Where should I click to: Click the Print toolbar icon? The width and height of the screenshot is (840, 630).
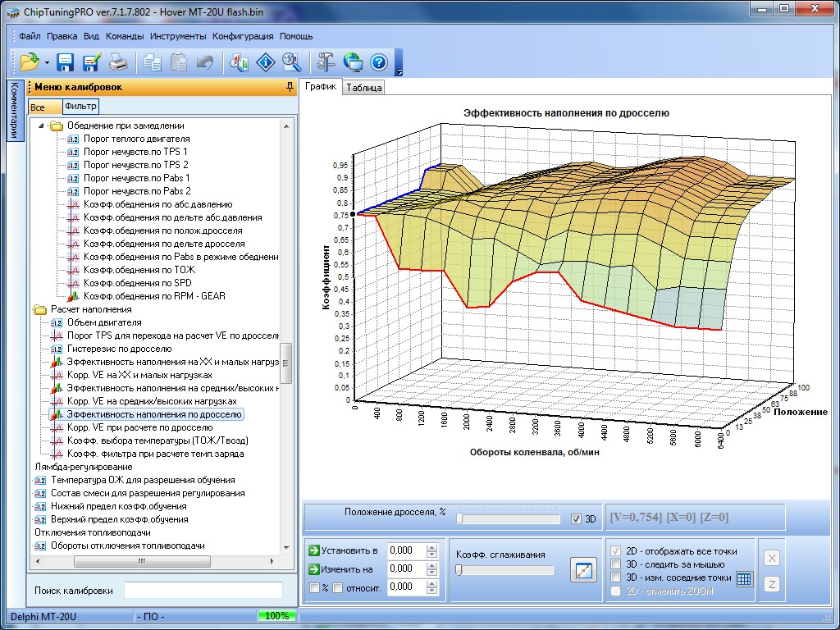118,62
